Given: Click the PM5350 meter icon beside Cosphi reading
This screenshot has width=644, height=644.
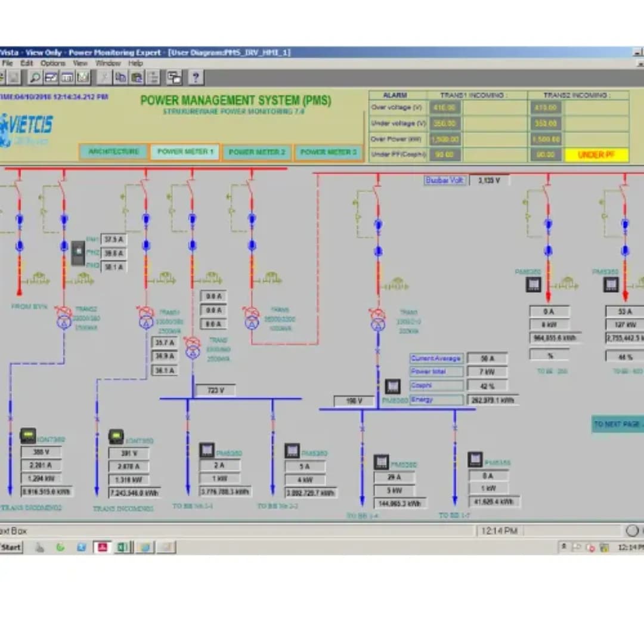Looking at the screenshot, I should coord(392,386).
